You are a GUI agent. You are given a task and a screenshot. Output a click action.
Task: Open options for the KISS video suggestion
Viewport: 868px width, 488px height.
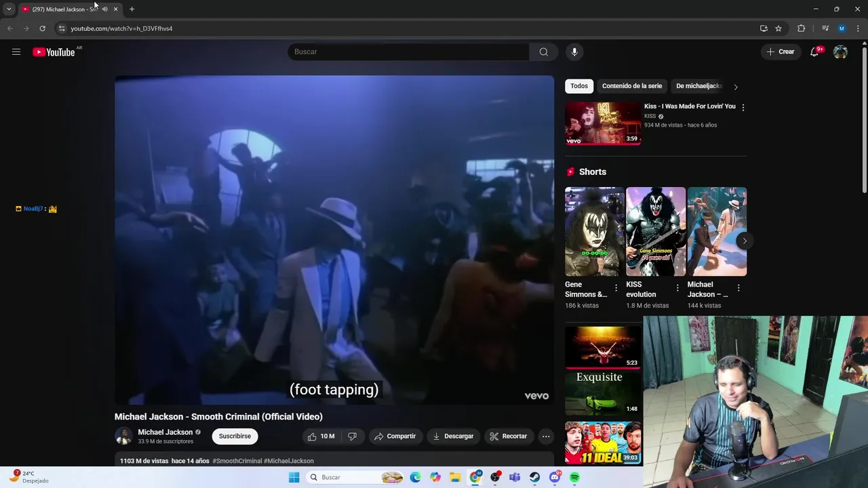point(743,107)
